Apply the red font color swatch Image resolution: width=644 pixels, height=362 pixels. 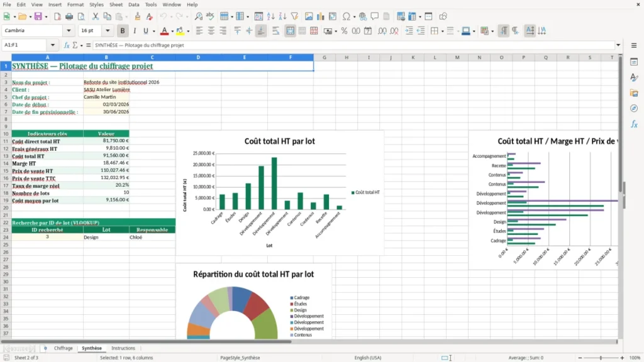164,31
